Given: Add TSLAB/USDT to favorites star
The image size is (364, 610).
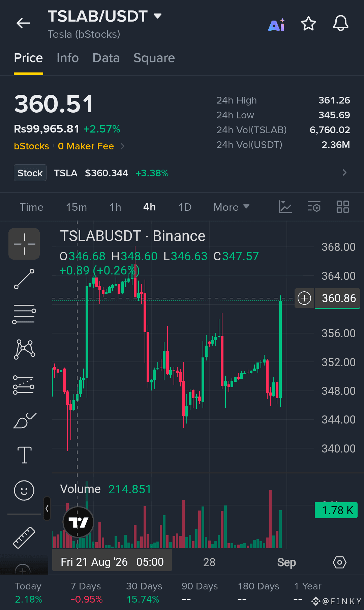Looking at the screenshot, I should [308, 24].
